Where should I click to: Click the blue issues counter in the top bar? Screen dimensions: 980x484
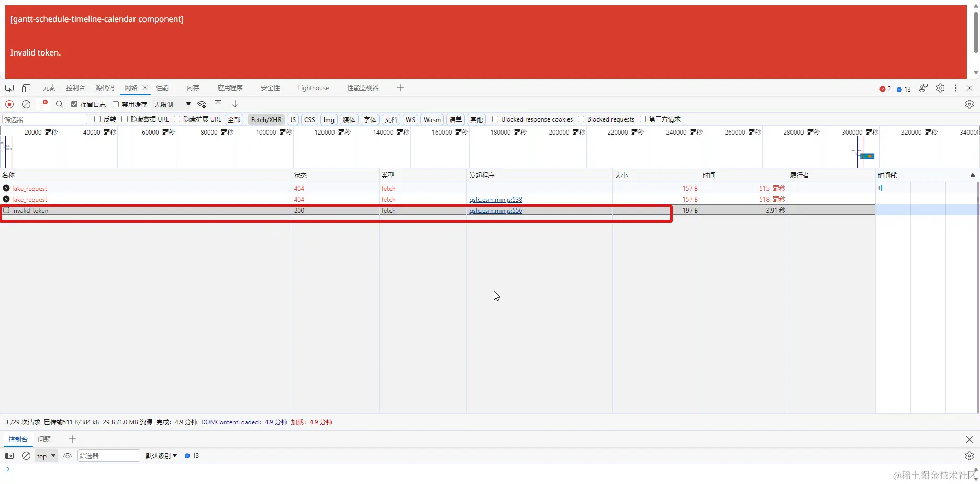(904, 89)
